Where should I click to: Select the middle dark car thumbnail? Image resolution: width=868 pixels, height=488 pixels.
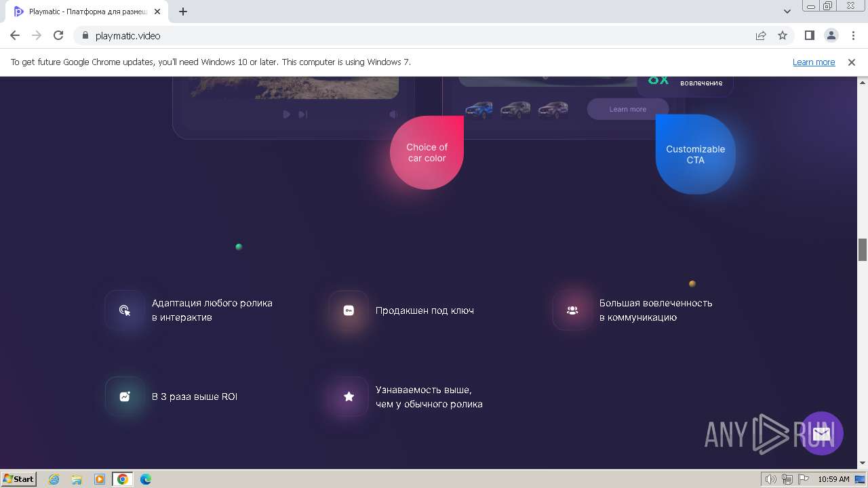[x=515, y=110]
